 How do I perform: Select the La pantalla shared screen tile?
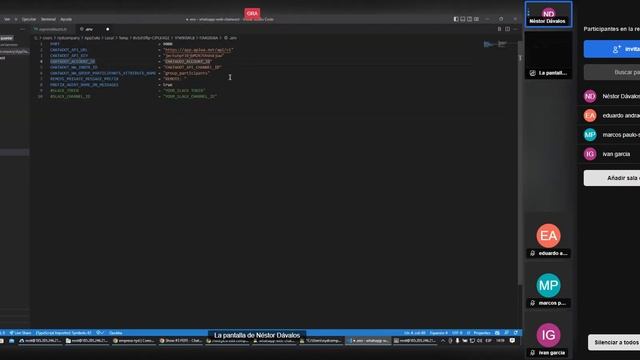pos(548,55)
